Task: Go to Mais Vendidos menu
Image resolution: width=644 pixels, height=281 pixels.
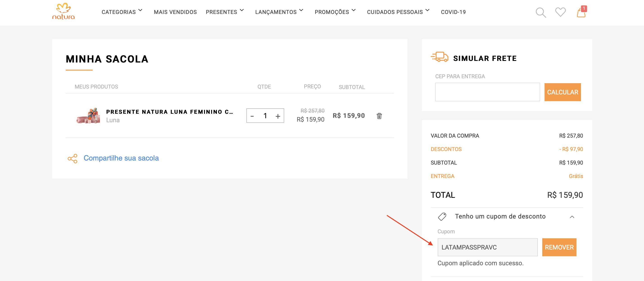Action: (175, 12)
